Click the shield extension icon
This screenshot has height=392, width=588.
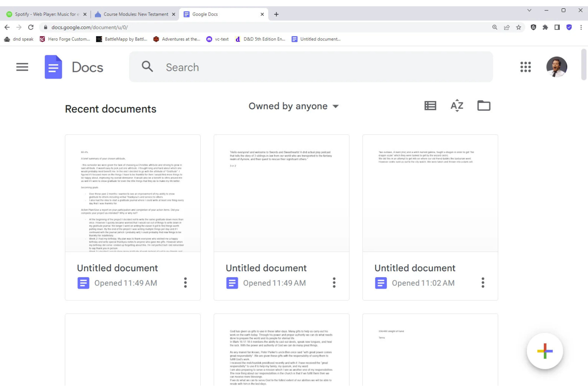pyautogui.click(x=533, y=27)
